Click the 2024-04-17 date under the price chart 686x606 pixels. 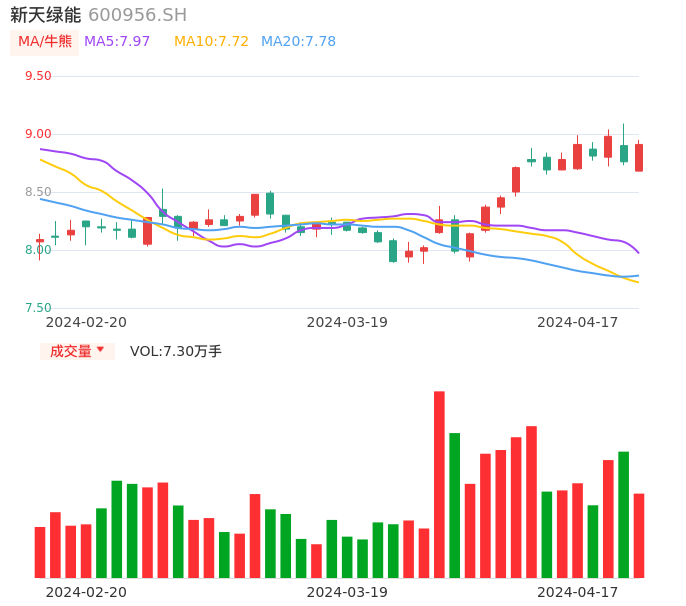tap(578, 322)
